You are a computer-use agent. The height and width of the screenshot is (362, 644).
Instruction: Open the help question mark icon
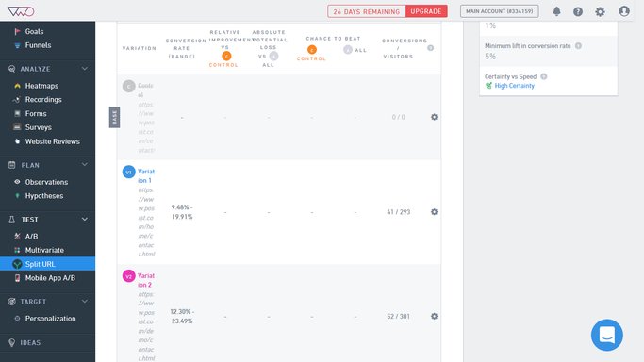pos(578,11)
